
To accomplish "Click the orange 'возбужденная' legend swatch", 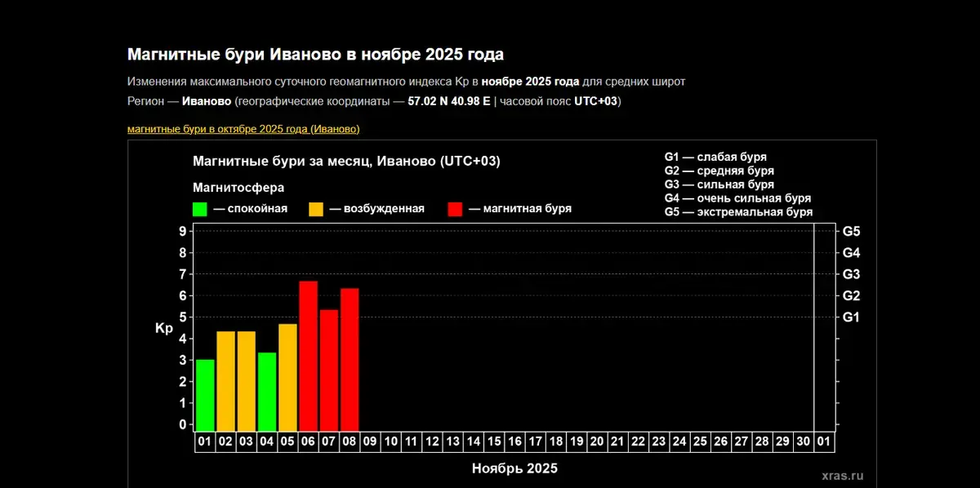I will [316, 209].
